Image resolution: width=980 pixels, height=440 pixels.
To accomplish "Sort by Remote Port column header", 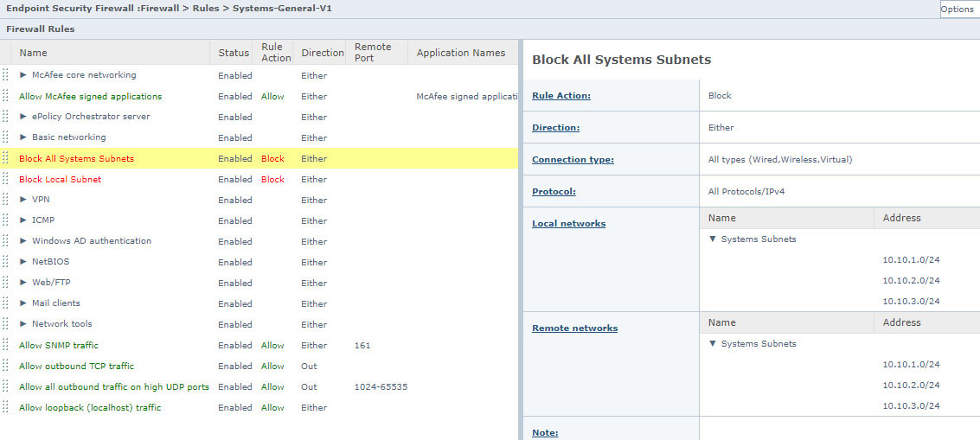I will coord(373,53).
